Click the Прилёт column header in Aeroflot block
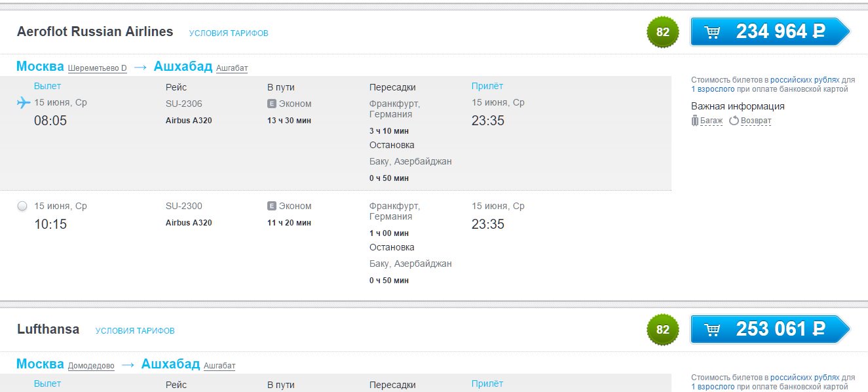 pos(487,86)
